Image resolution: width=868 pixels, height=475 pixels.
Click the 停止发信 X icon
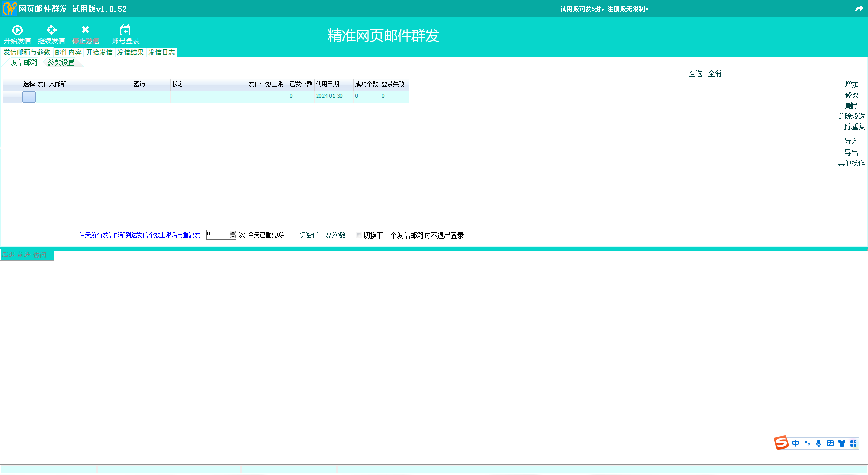click(85, 30)
